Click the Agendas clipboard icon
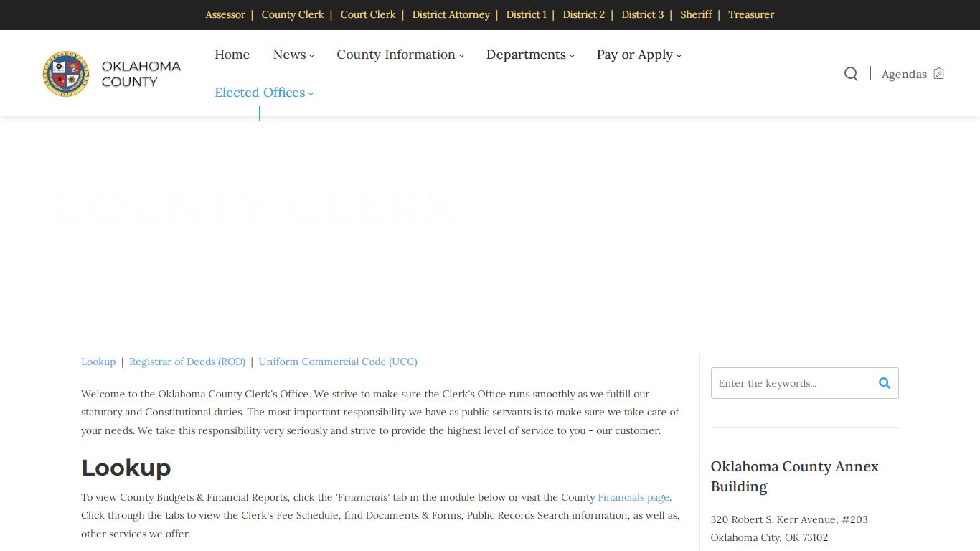The height and width of the screenshot is (551, 980). click(x=938, y=74)
